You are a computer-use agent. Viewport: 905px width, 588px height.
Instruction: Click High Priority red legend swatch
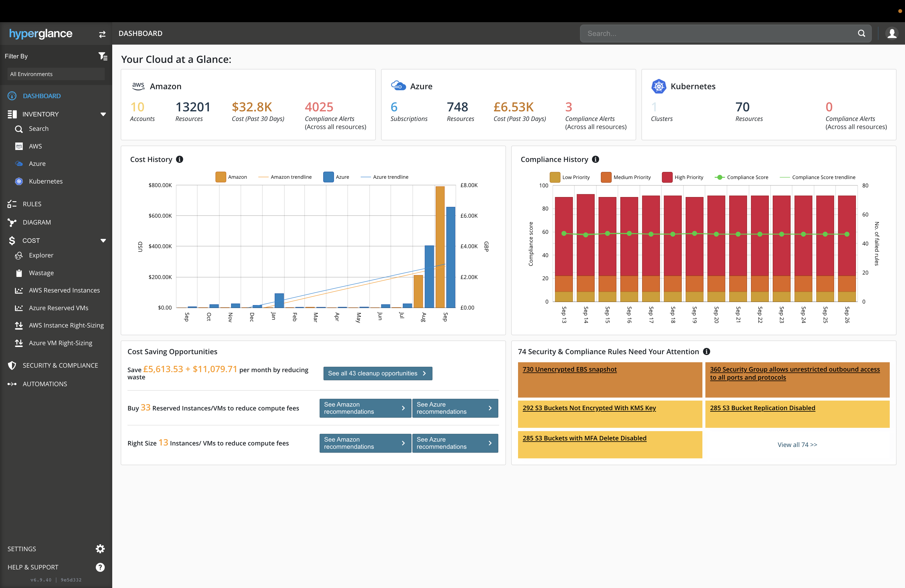click(667, 177)
